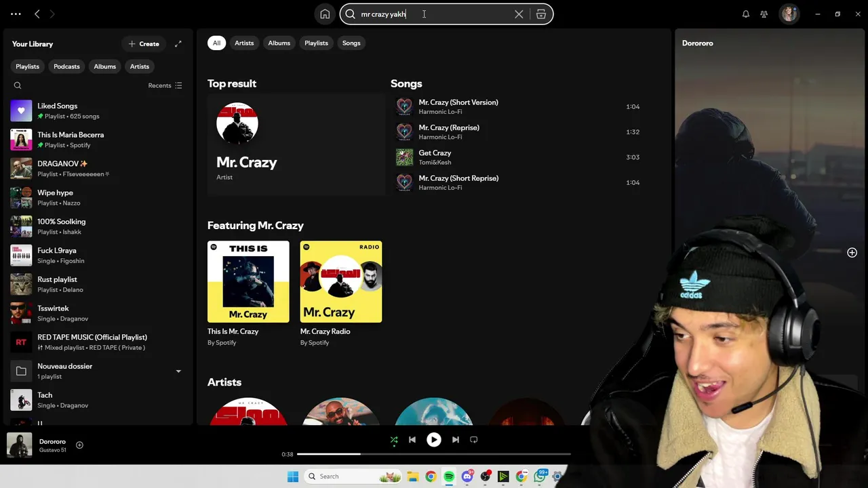This screenshot has height=488, width=868.
Task: Go forward with the right arrow
Action: (52, 14)
